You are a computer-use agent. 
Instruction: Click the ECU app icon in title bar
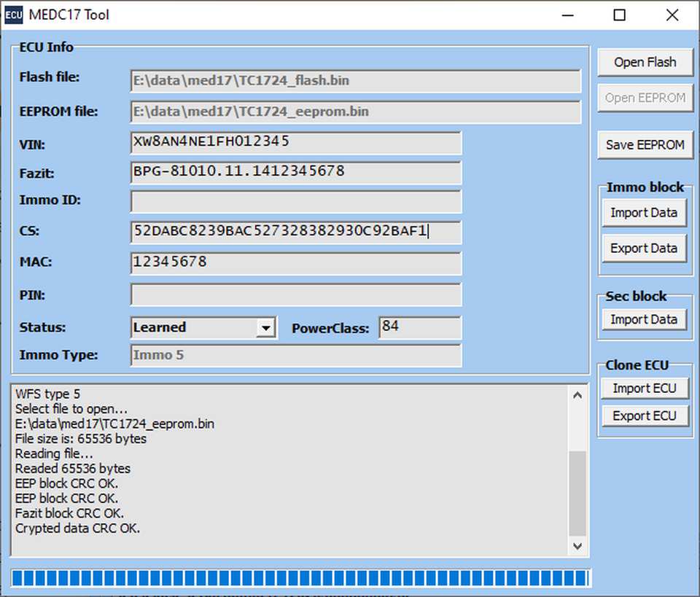[x=13, y=15]
